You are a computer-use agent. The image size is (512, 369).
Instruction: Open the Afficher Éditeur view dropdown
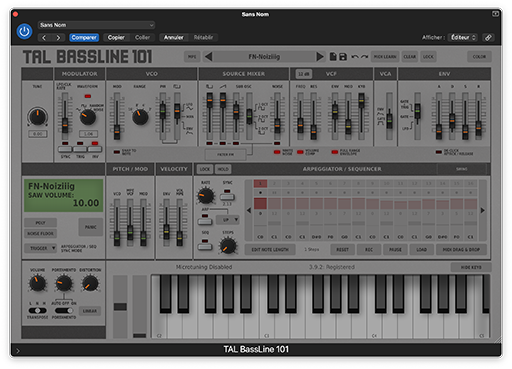point(463,38)
